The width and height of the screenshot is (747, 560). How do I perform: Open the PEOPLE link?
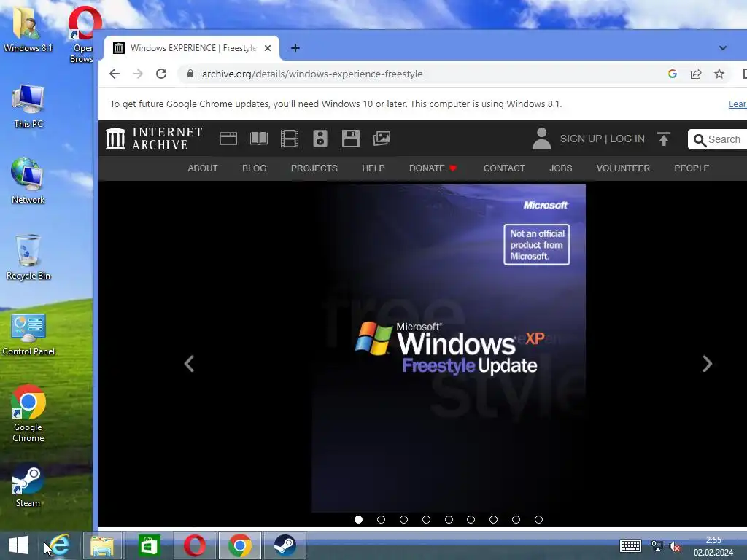(692, 168)
